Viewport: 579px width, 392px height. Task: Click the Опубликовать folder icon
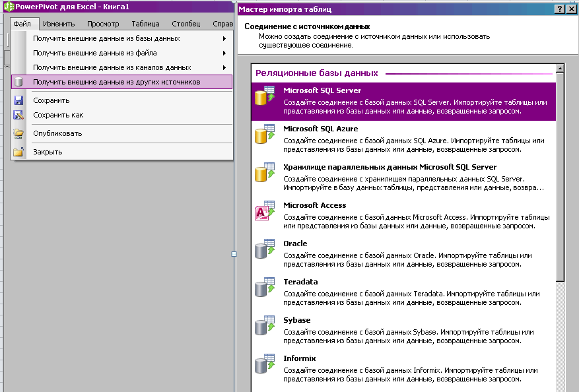(x=18, y=133)
